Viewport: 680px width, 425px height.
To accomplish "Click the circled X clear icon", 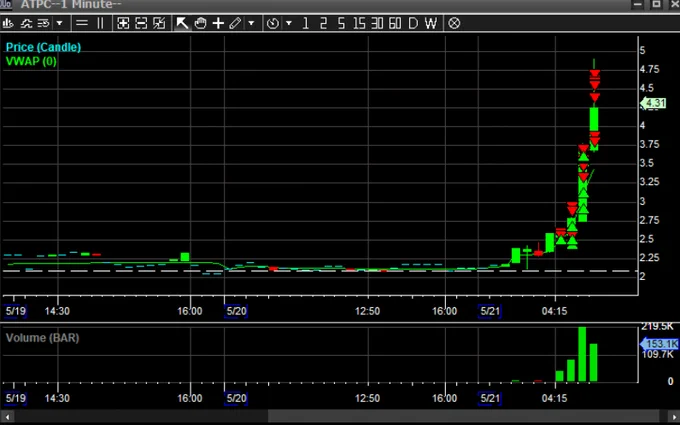I will click(x=454, y=23).
